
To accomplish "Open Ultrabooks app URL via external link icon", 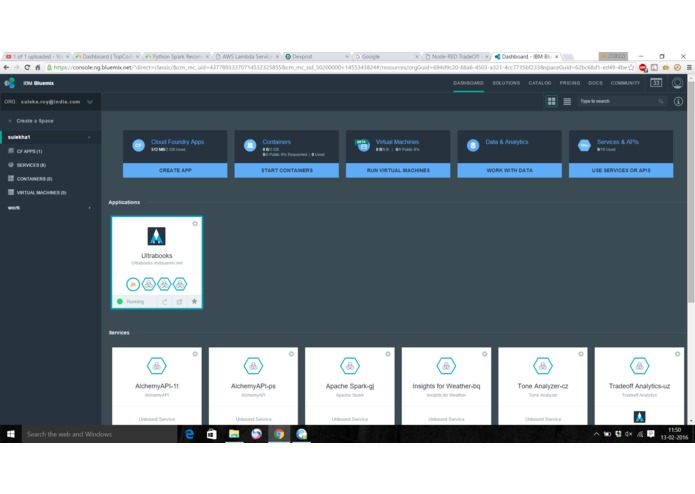I will pos(180,302).
